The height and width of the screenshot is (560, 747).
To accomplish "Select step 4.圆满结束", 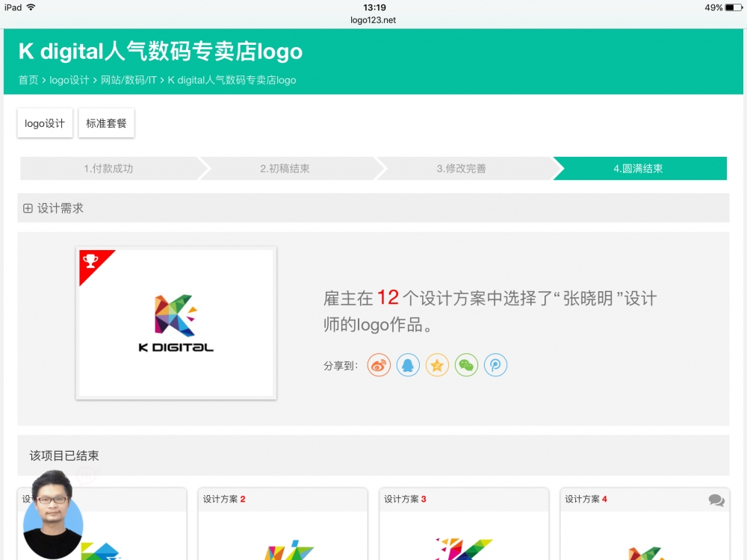I will click(638, 169).
